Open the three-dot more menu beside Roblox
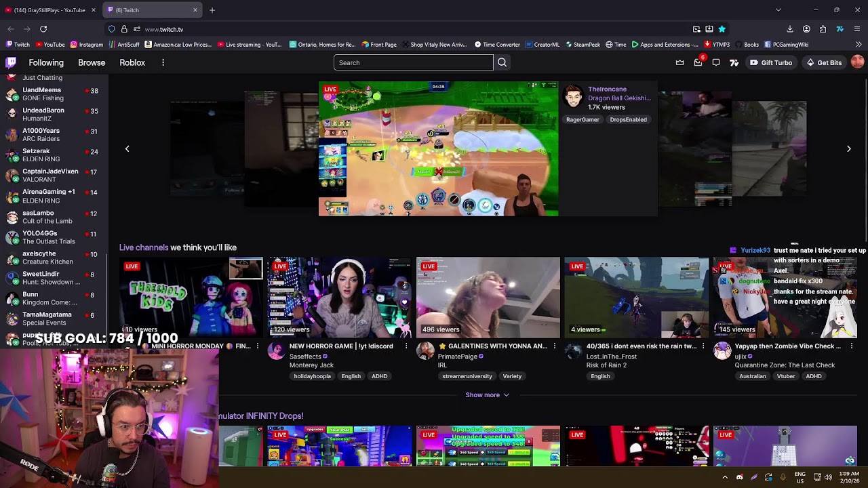Viewport: 868px width, 488px height. [x=163, y=62]
